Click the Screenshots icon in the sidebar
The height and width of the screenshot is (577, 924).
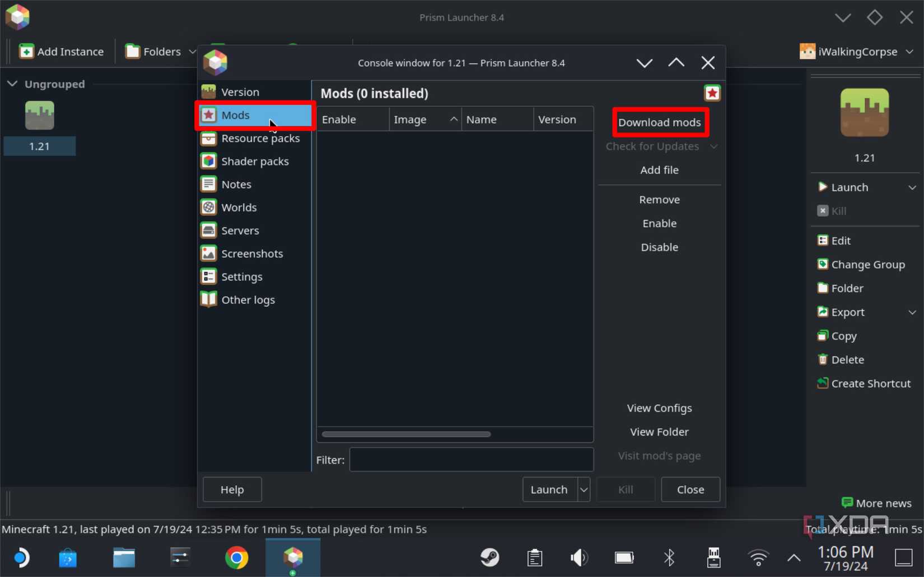coord(209,254)
